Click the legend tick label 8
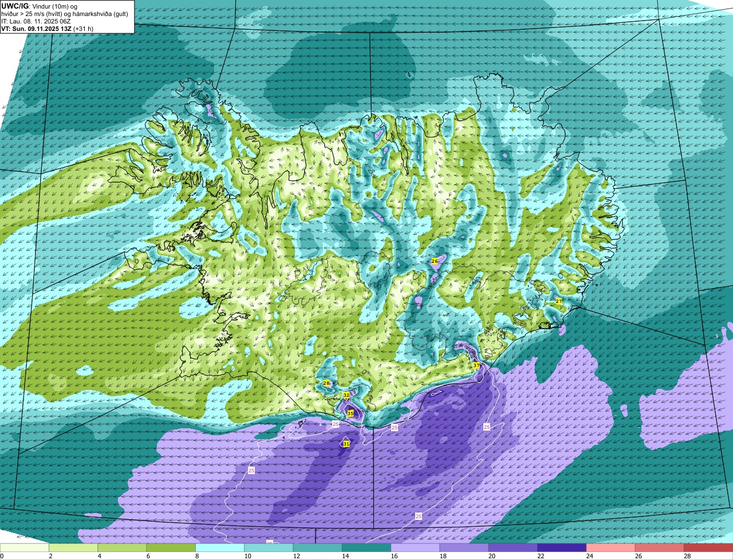Image resolution: width=733 pixels, height=560 pixels. 197,556
